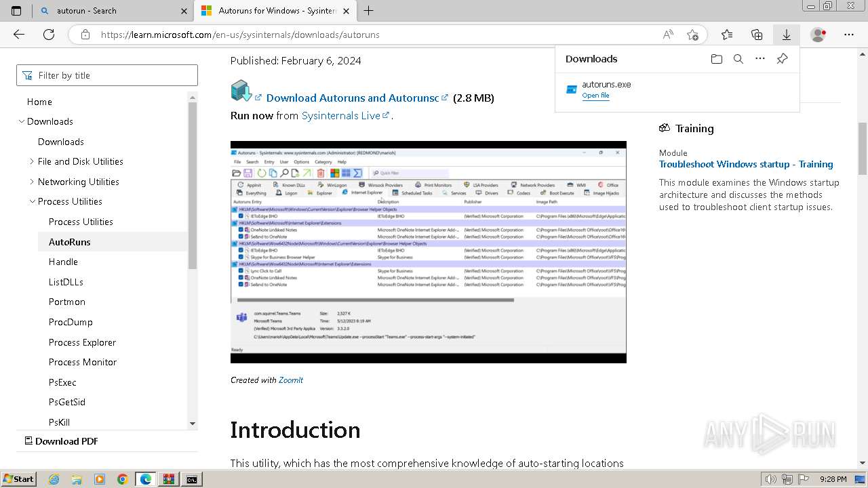This screenshot has width=868, height=488.
Task: Click the autoruns.exe file icon
Action: point(572,89)
